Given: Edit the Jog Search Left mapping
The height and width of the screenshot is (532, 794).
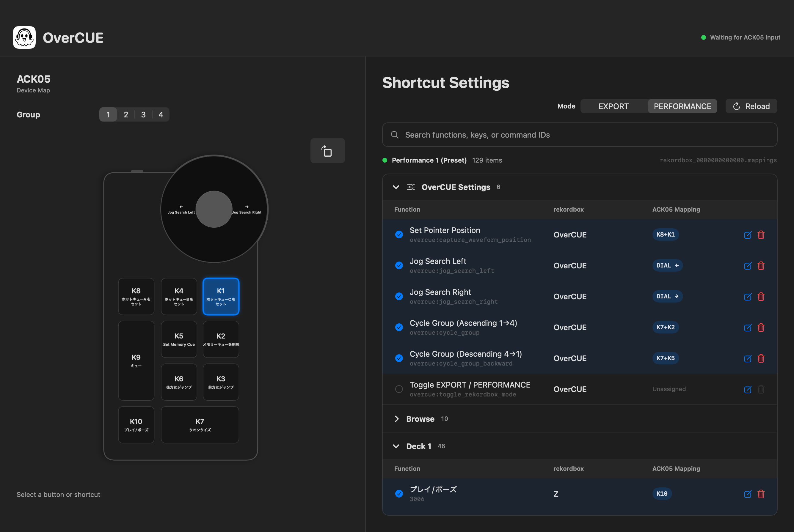Looking at the screenshot, I should 748,266.
